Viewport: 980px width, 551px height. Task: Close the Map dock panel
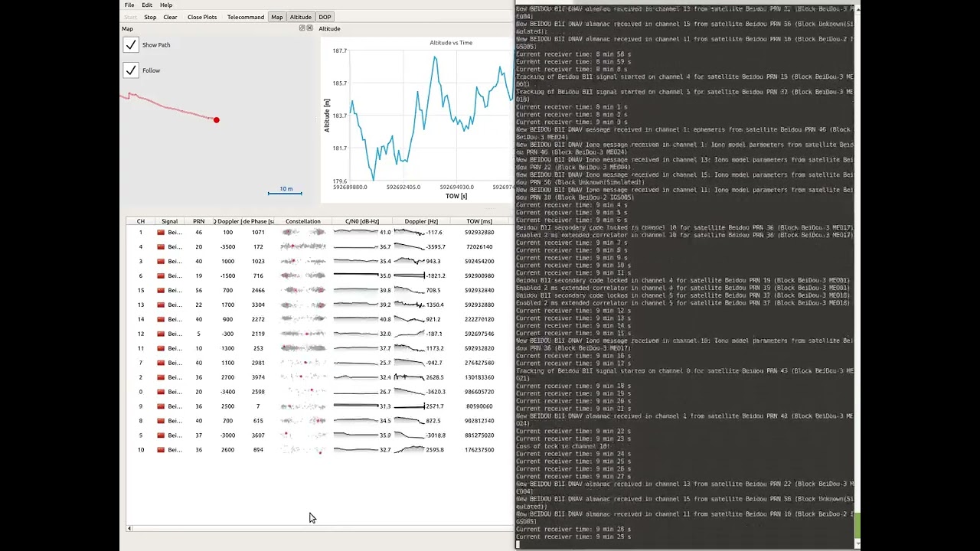[x=309, y=28]
